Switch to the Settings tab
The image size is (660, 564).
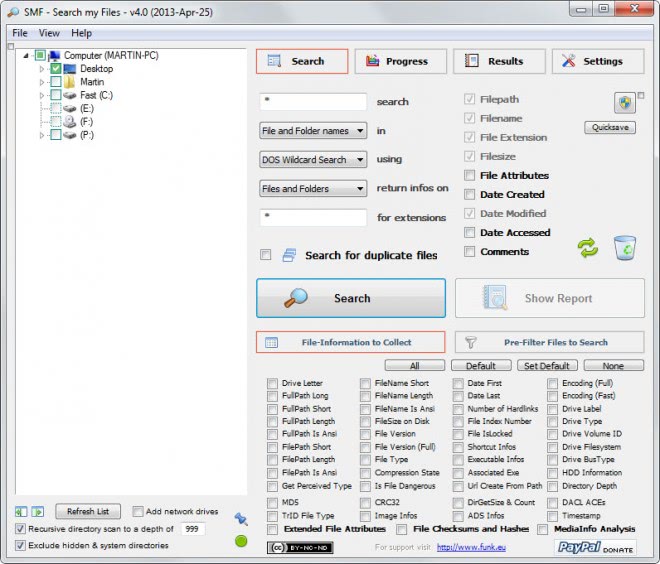pos(598,61)
